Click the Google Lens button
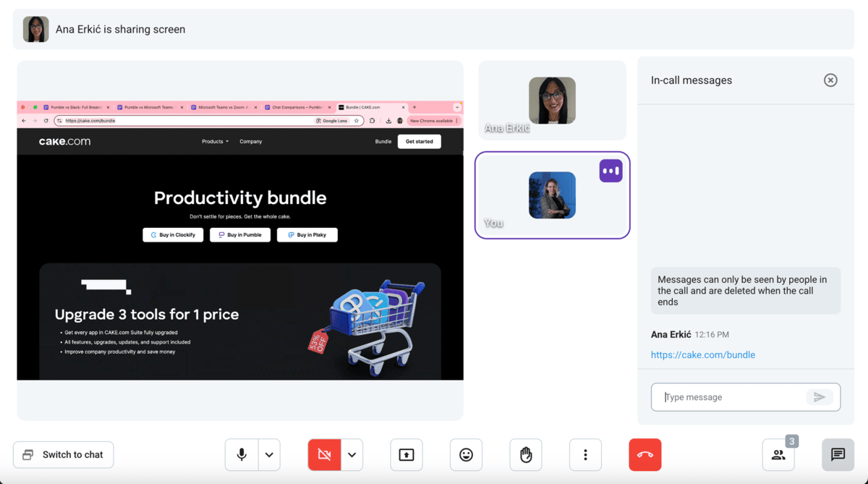868x484 pixels. [x=332, y=121]
